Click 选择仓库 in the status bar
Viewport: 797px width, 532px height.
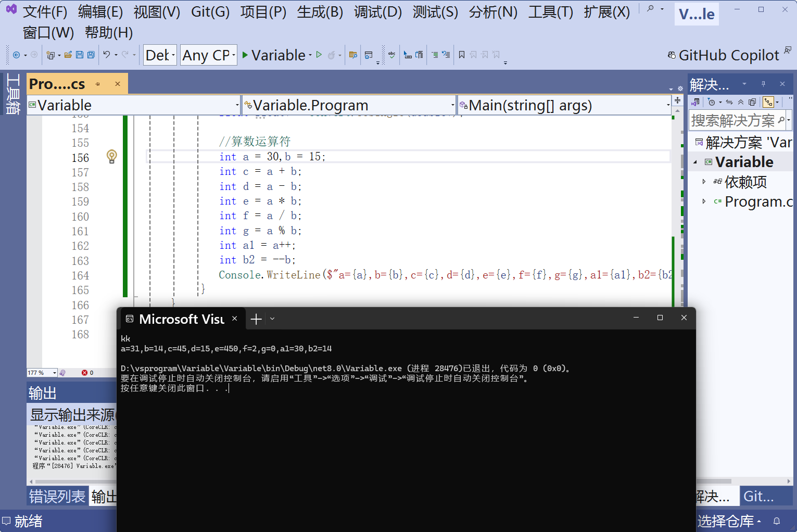pos(729,521)
